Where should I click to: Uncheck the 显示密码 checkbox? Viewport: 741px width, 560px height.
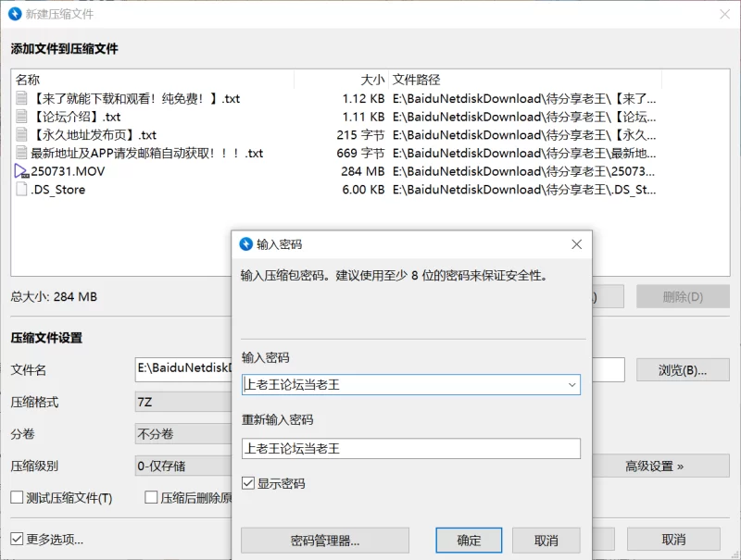click(248, 483)
